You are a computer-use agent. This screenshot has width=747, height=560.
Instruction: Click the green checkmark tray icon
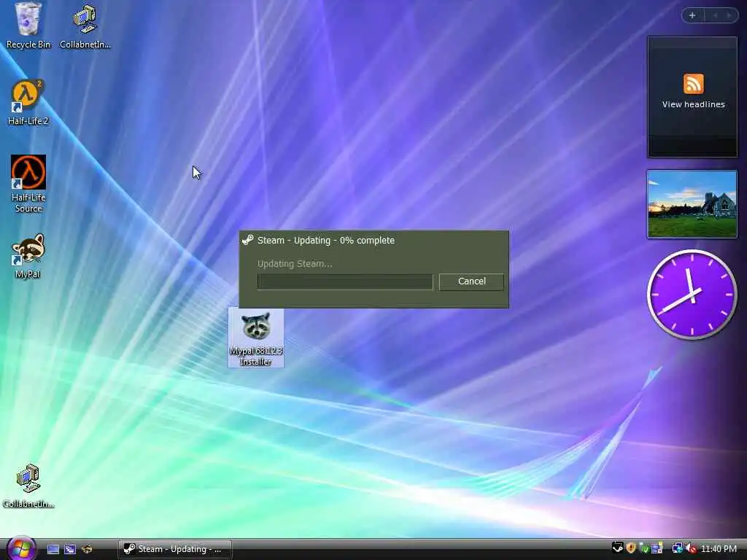point(643,548)
